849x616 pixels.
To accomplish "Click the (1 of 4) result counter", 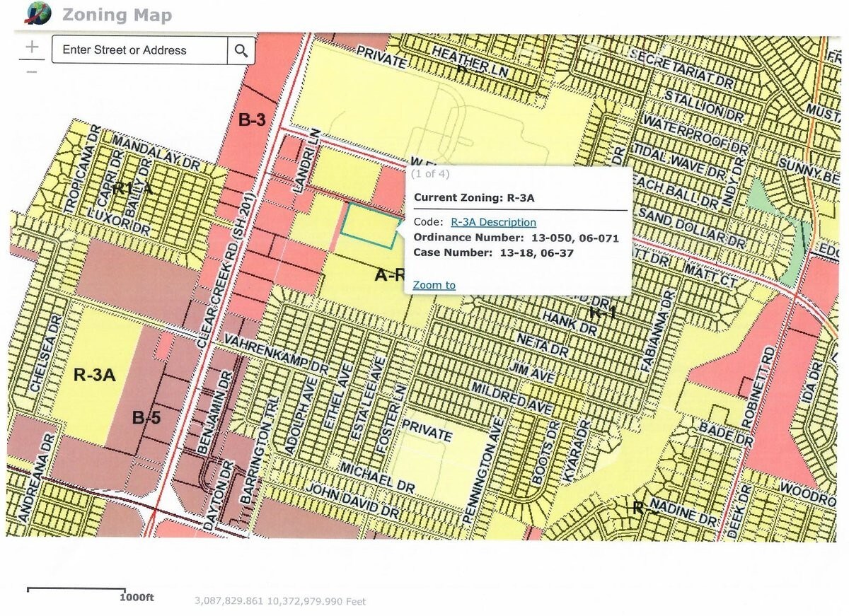I will pos(430,173).
